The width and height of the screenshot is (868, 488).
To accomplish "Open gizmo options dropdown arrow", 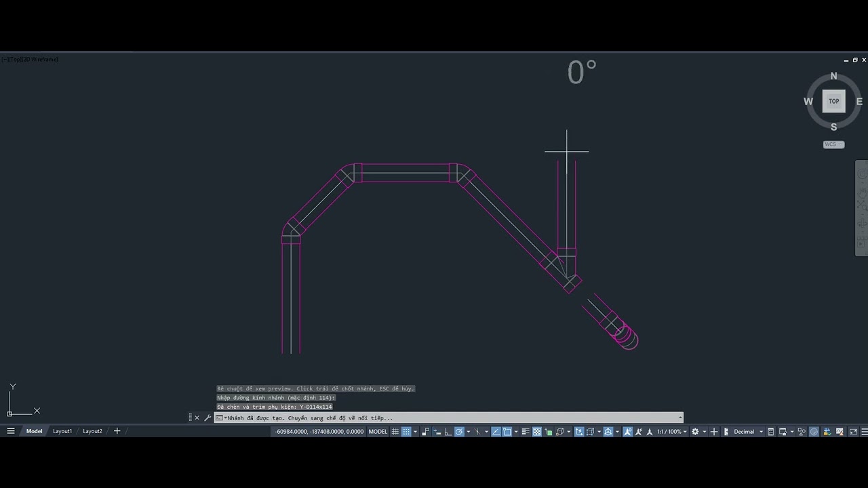I will pos(617,431).
